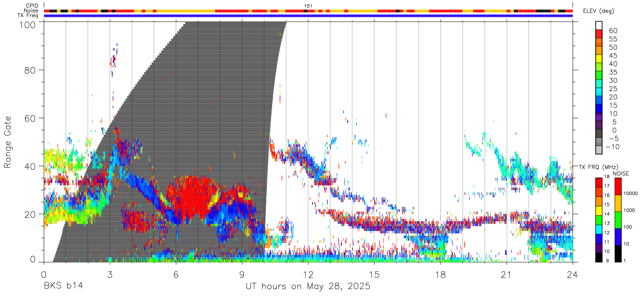Click the x-axis hour tick "21"
The width and height of the screenshot is (644, 297).
click(x=507, y=274)
